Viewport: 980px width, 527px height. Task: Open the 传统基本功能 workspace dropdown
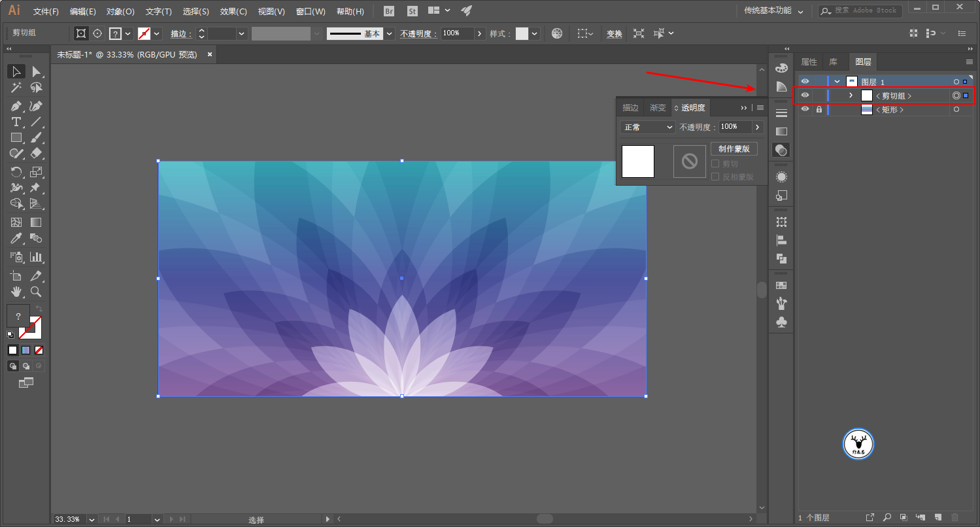point(774,11)
